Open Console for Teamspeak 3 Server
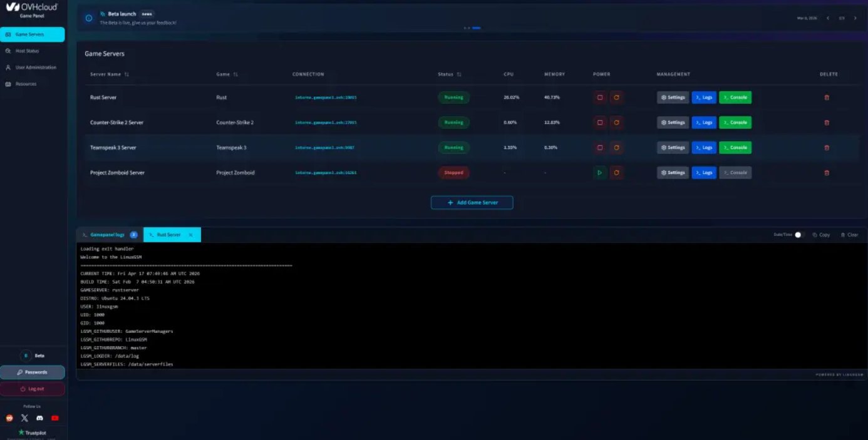 tap(735, 148)
